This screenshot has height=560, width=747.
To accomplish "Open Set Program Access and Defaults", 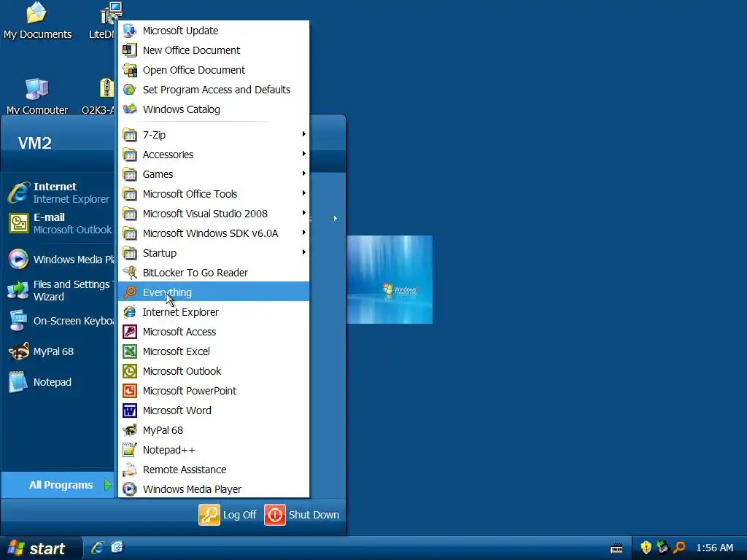I will [214, 90].
